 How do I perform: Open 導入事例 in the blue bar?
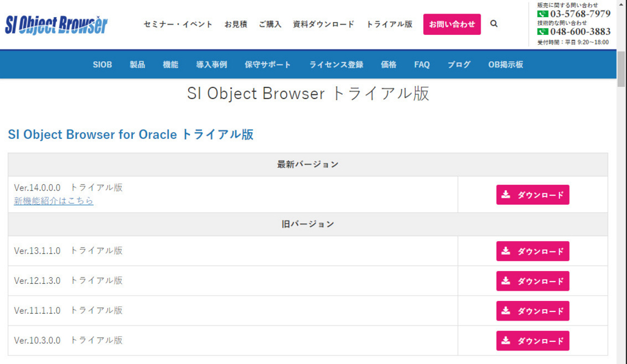pos(211,65)
